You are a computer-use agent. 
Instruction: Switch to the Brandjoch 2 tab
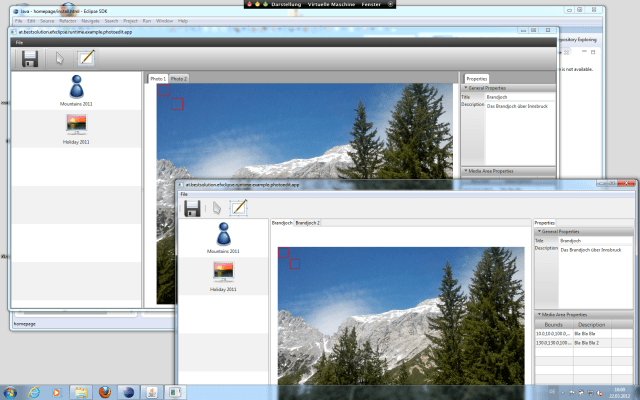pyautogui.click(x=308, y=222)
